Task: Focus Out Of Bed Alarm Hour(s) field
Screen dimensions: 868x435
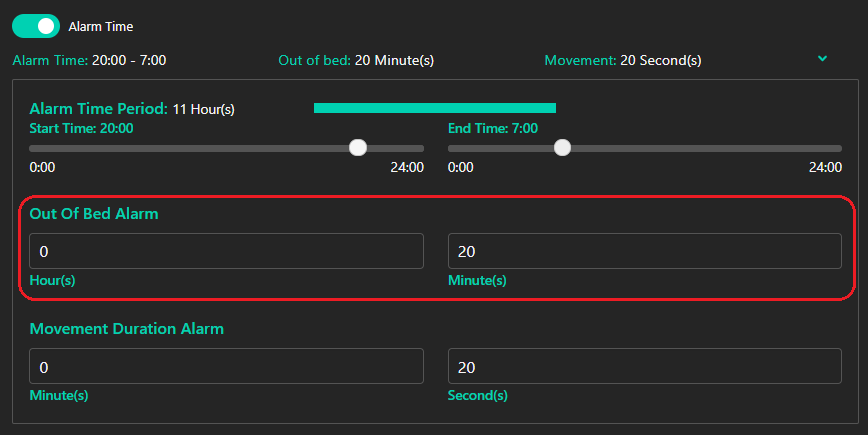Action: tap(226, 251)
